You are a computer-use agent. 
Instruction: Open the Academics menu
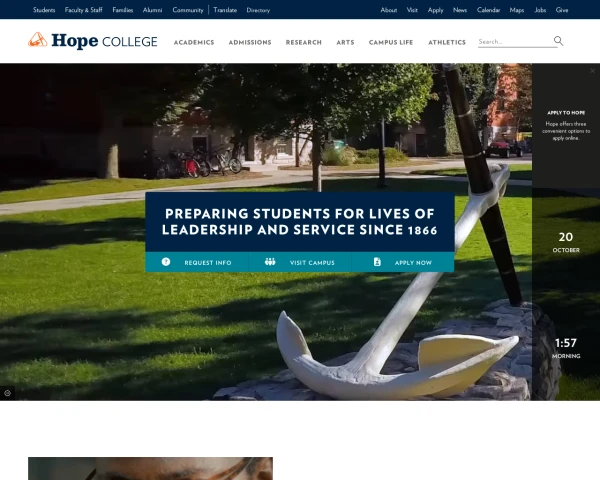(194, 42)
